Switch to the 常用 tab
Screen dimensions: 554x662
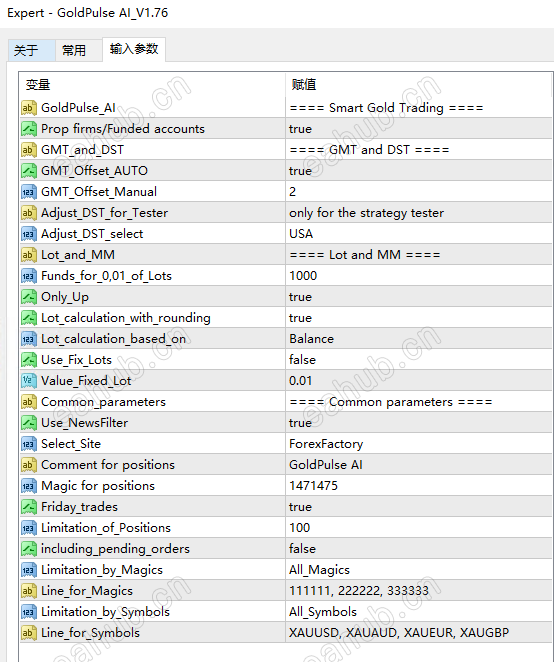tap(79, 50)
